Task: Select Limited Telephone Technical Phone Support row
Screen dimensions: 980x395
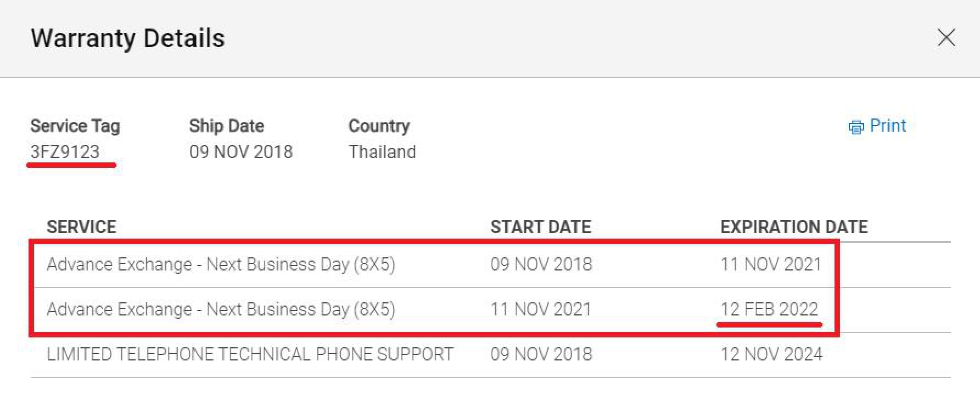Action: pos(490,354)
